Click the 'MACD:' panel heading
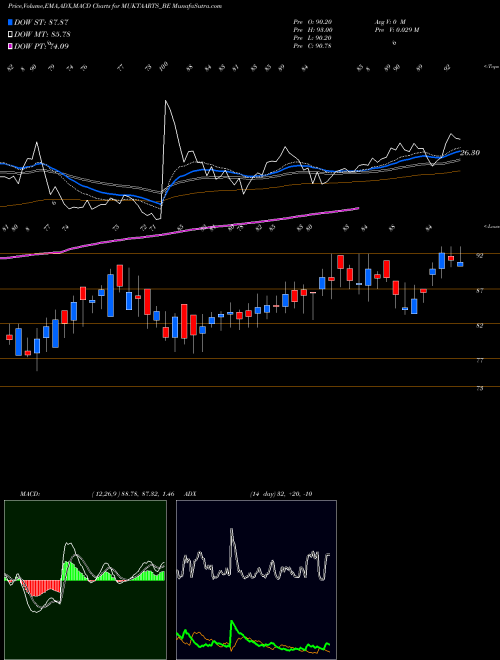 pyautogui.click(x=30, y=494)
